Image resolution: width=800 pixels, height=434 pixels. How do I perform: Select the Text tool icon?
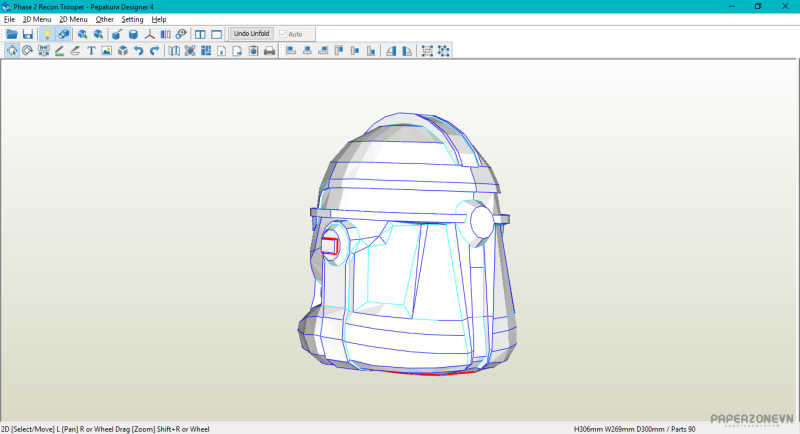(x=91, y=51)
